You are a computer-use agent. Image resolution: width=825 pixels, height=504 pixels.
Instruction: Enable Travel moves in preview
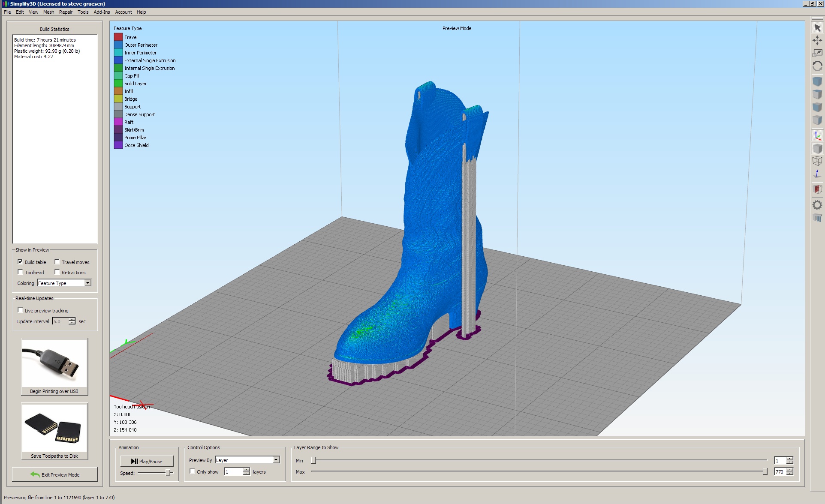tap(57, 261)
